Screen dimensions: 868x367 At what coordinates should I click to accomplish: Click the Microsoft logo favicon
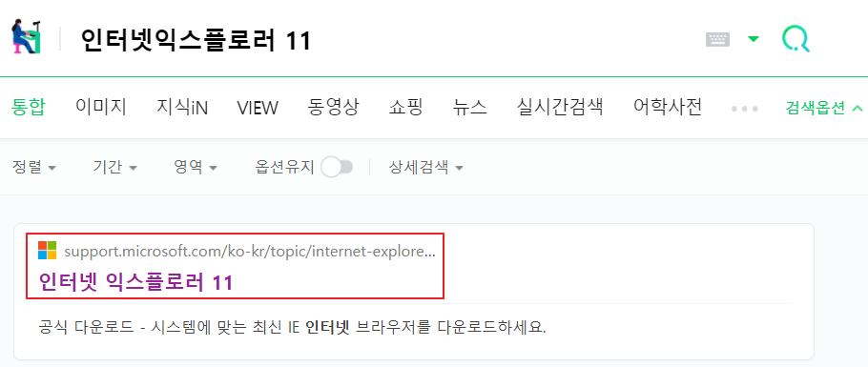click(x=47, y=250)
